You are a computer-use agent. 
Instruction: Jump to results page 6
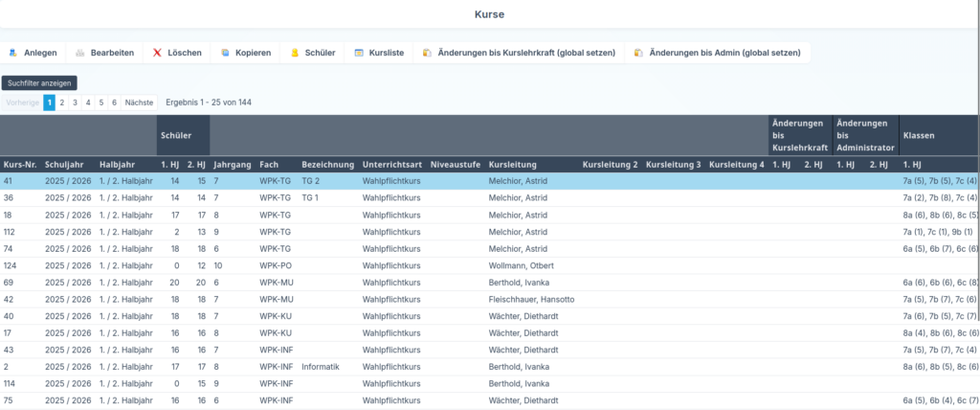(114, 102)
